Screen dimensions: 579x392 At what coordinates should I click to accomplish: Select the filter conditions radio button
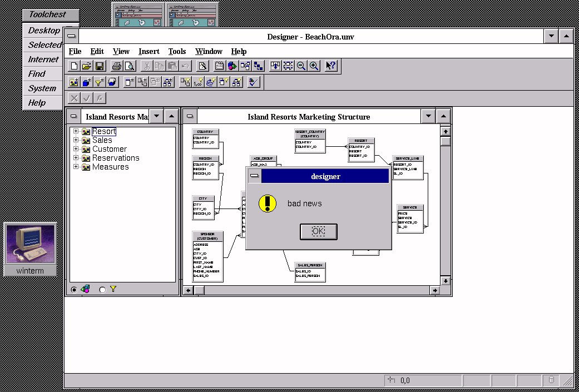[x=102, y=290]
